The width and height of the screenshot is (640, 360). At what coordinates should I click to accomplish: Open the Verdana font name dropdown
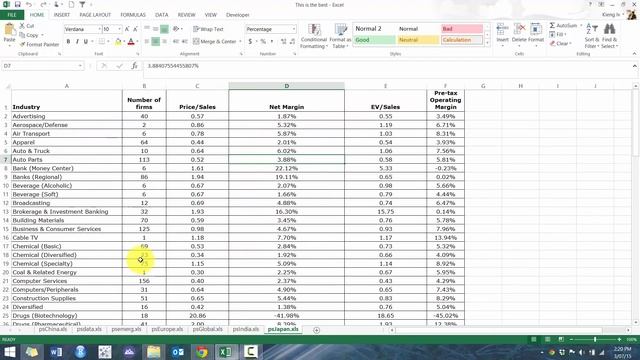click(x=99, y=29)
